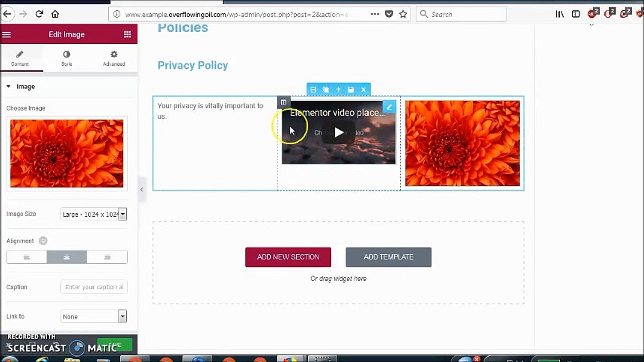Open the page actions three-dot menu

(375, 14)
